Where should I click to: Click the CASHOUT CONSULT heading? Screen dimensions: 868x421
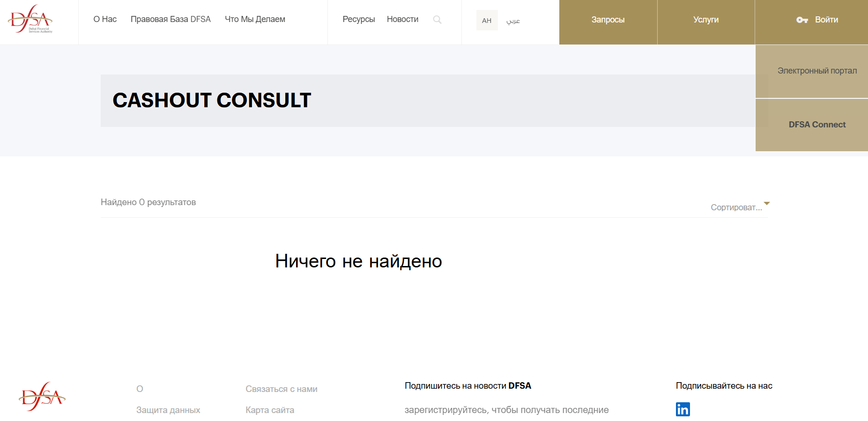tap(212, 100)
